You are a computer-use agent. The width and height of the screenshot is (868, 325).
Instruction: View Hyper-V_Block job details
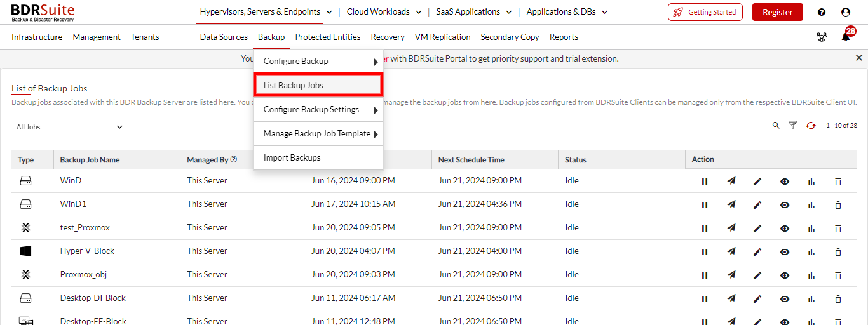click(x=785, y=252)
